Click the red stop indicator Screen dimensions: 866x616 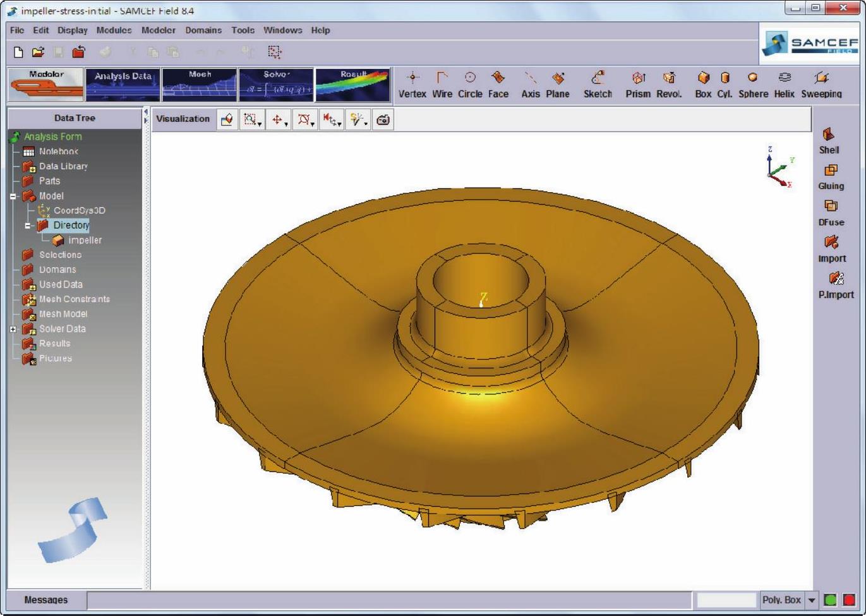tap(849, 600)
